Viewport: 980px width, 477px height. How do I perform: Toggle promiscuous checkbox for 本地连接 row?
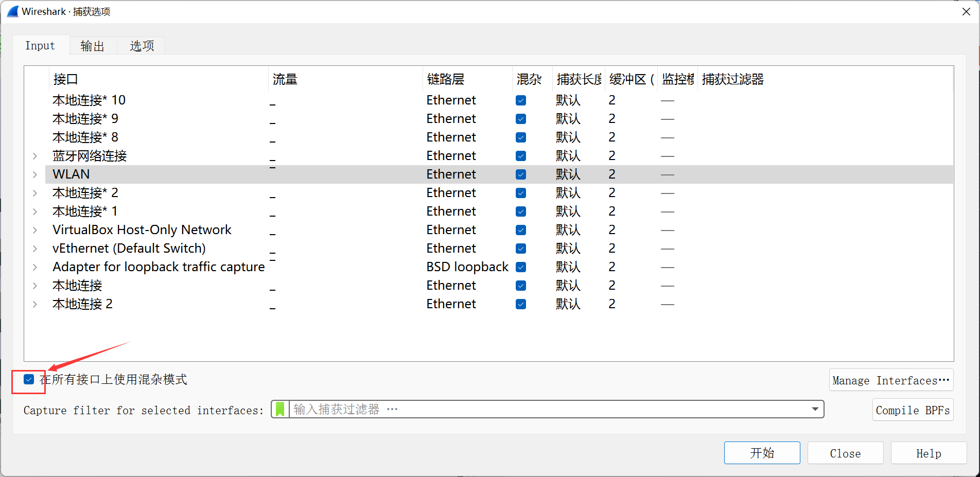521,286
